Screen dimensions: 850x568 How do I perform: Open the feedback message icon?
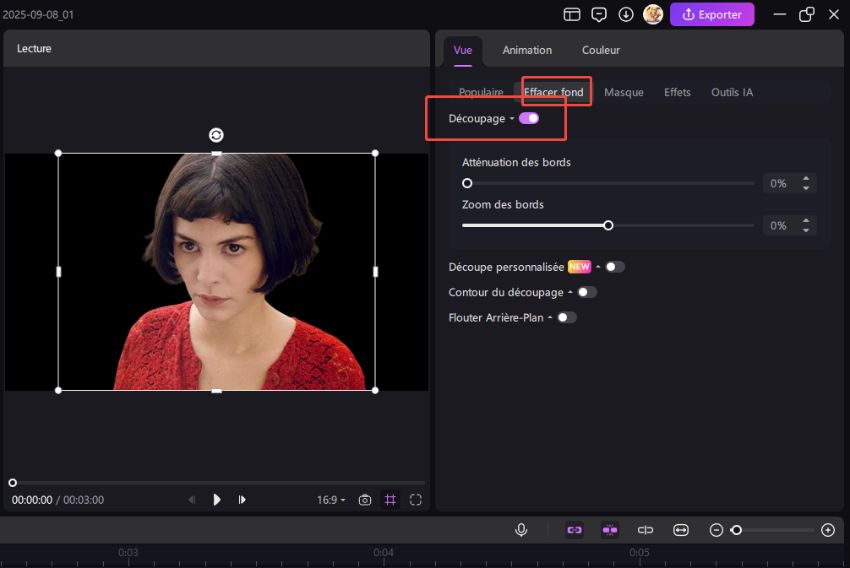[598, 15]
